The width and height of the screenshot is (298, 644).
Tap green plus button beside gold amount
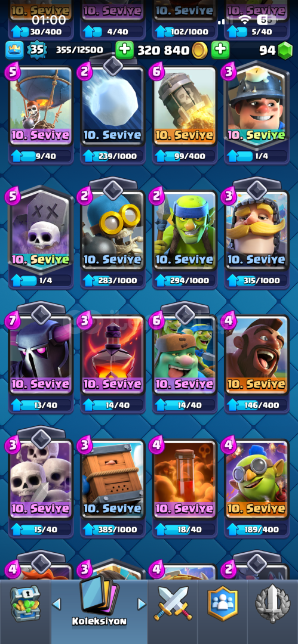124,51
